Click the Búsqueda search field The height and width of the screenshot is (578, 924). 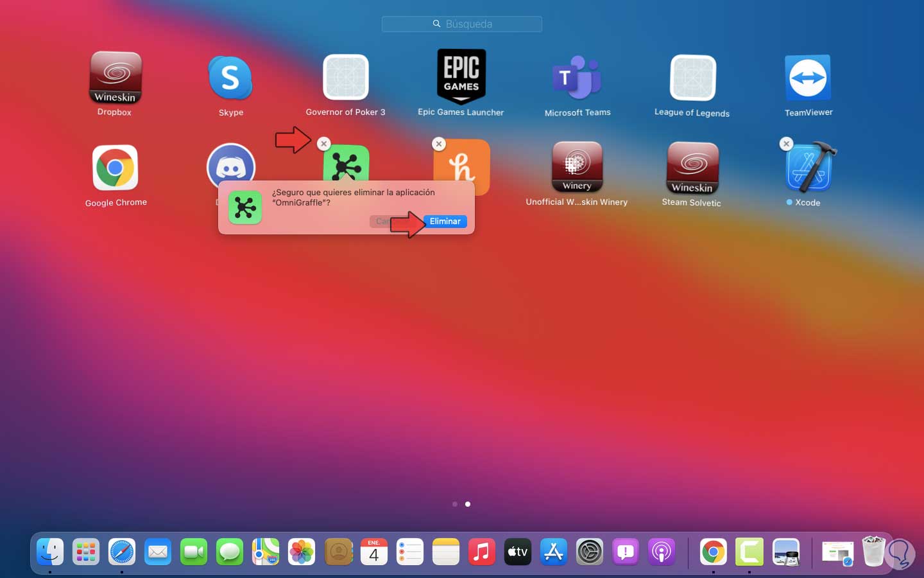(x=462, y=24)
